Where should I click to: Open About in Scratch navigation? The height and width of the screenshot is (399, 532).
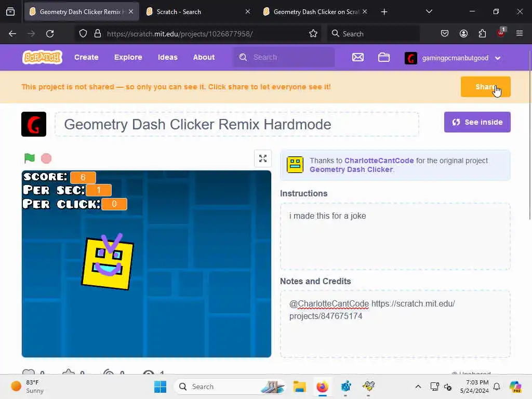(x=204, y=57)
